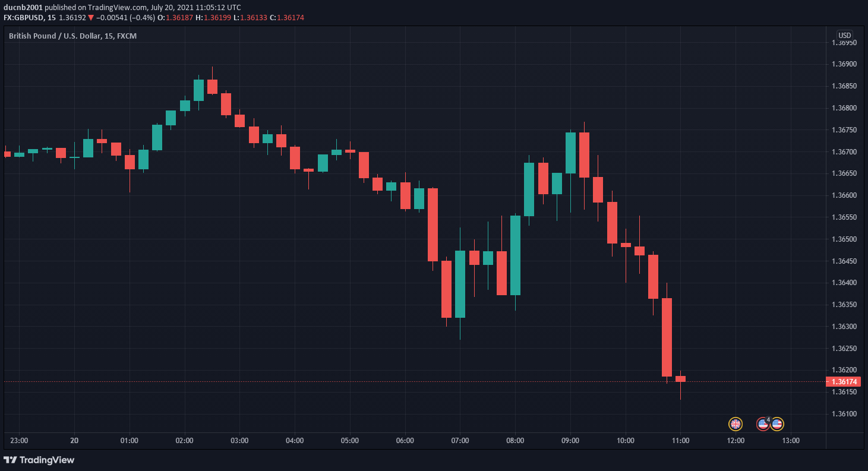
Task: Open the UK flag economic event marker
Action: pos(736,424)
